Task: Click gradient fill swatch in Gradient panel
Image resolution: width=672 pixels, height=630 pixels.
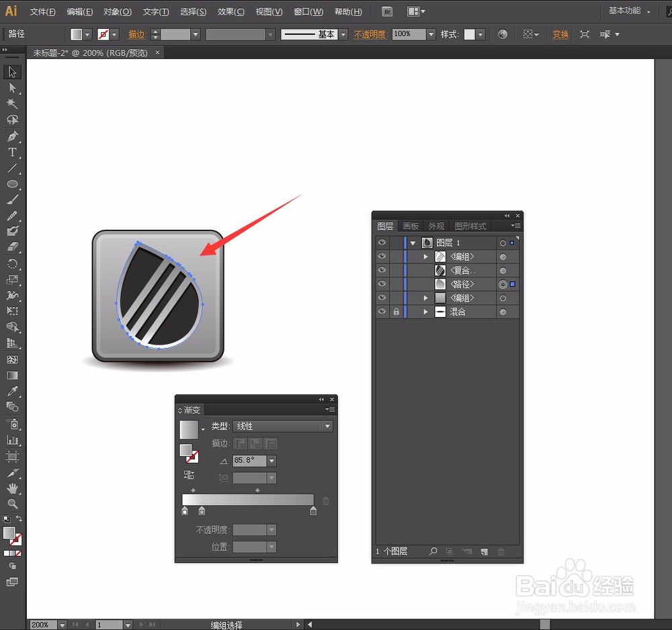Action: click(189, 430)
